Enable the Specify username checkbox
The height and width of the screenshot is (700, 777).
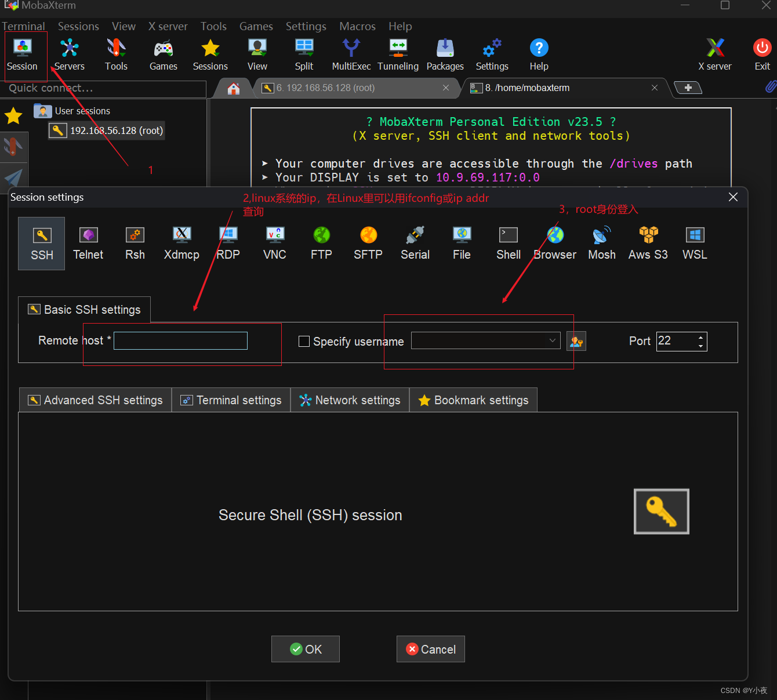point(304,341)
